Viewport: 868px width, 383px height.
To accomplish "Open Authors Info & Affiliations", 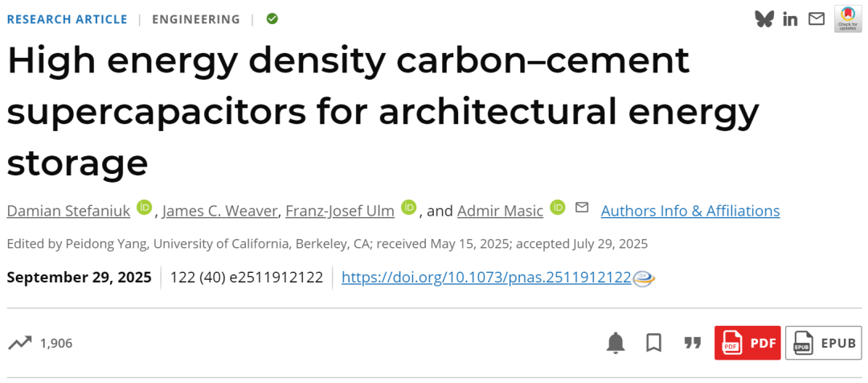I will [x=690, y=211].
